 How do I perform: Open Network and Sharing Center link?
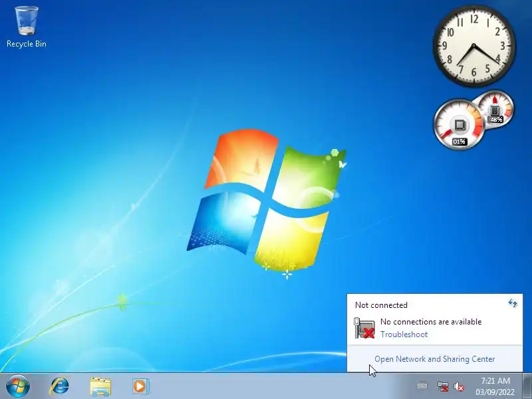[x=435, y=359]
